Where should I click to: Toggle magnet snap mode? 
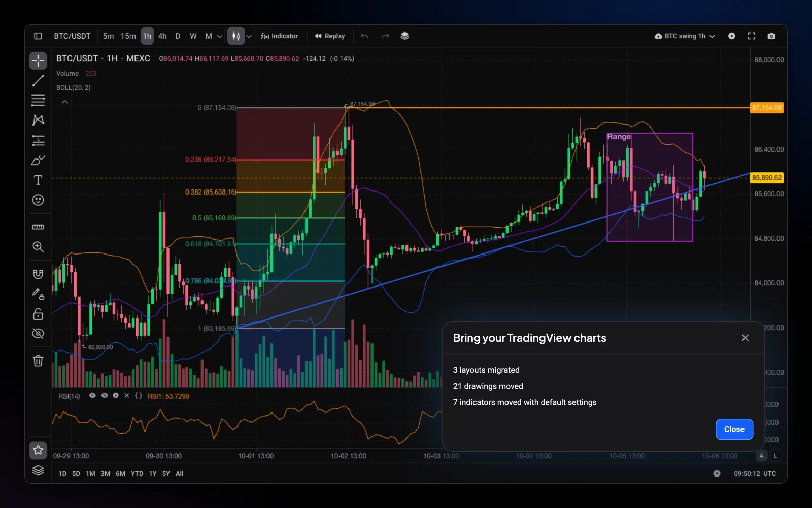pos(38,274)
